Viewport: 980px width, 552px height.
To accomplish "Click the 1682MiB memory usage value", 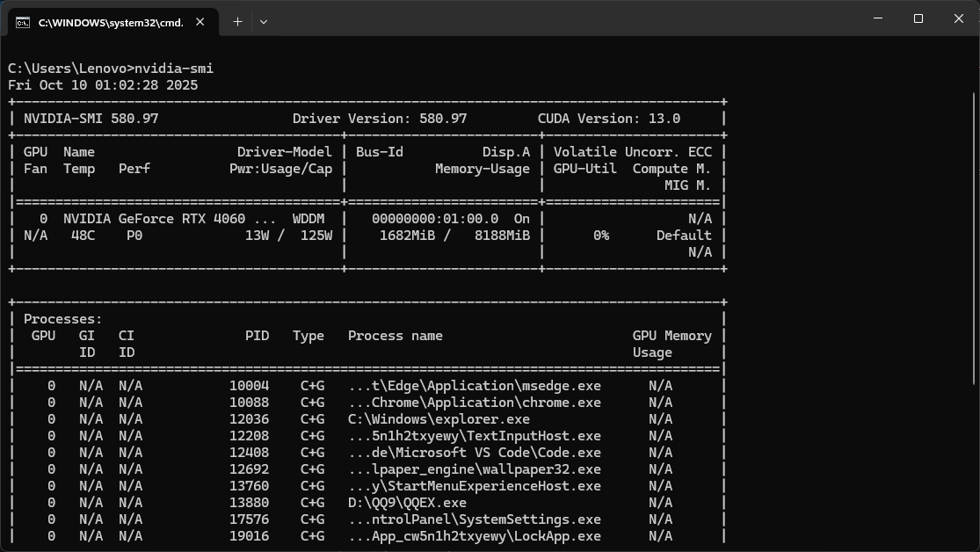I will (408, 236).
